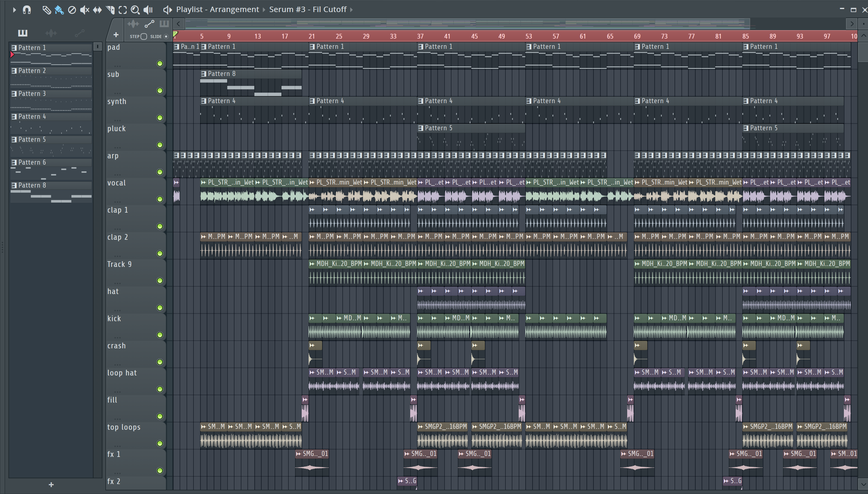This screenshot has width=868, height=494.
Task: Add a new track with the plus
Action: point(116,35)
